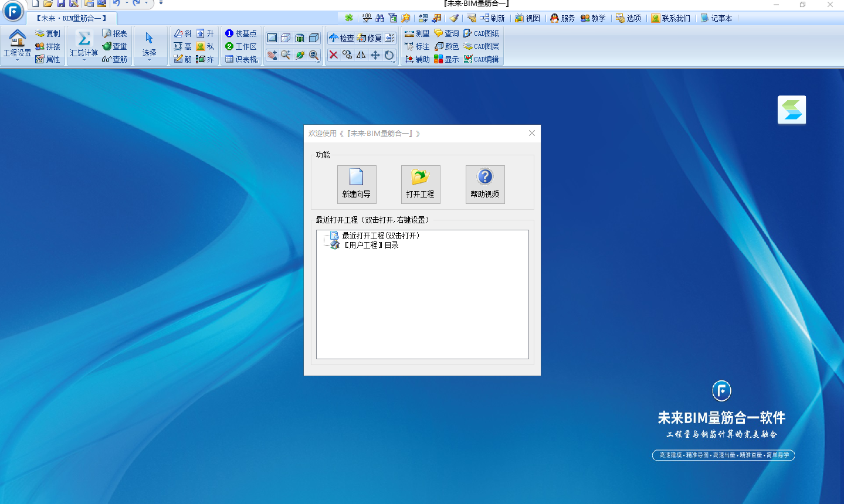Click the zoom magnifier icon

coord(286,55)
